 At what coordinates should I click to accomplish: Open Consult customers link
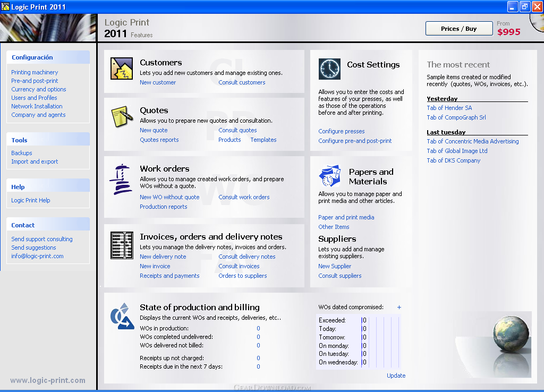[242, 82]
